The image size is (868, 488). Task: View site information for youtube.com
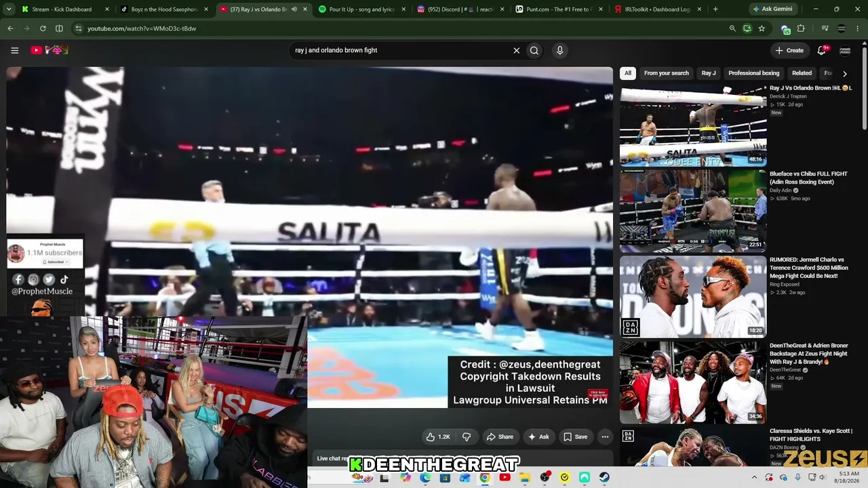78,28
